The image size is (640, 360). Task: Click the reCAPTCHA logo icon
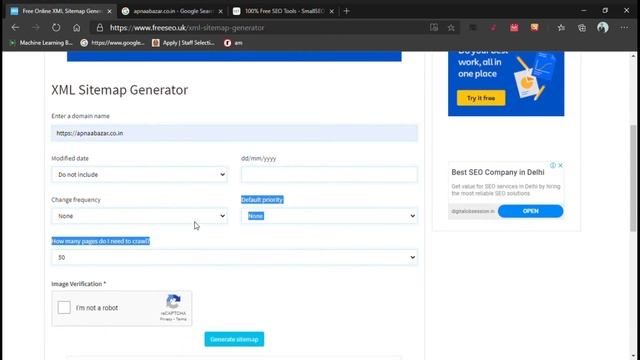point(173,302)
